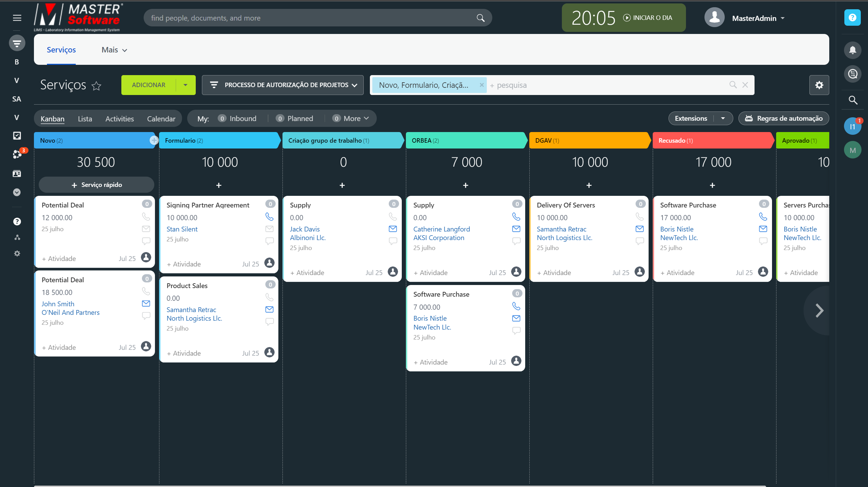Open the ADICIONAR button dropdown arrow
Screen dimensions: 868x487
[x=185, y=85]
